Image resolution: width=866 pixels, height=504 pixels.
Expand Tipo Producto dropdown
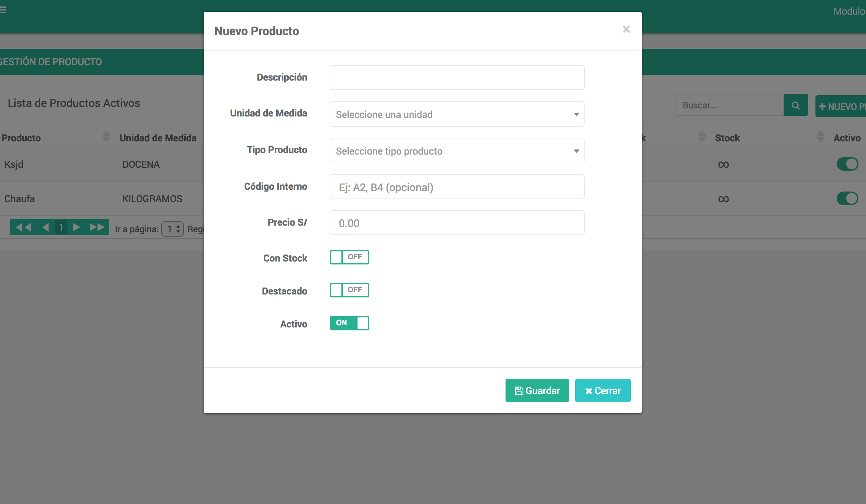point(457,151)
